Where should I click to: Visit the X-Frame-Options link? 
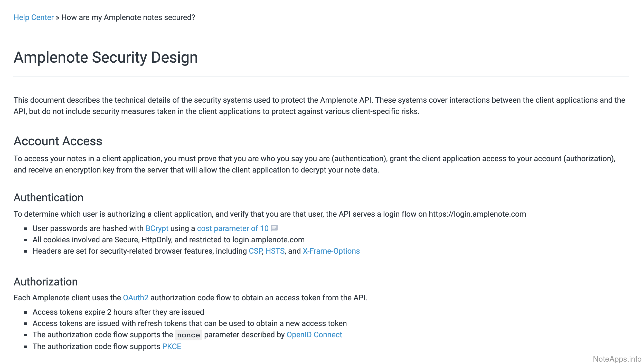coord(331,251)
